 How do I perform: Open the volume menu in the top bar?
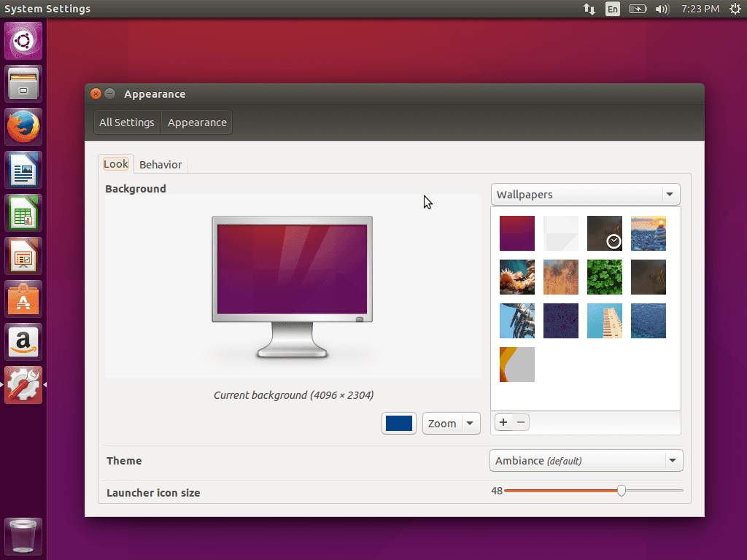click(662, 9)
